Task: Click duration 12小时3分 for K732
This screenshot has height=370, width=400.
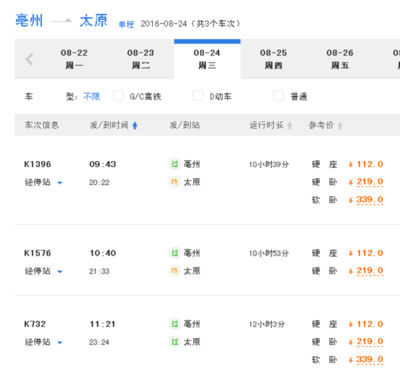Action: pyautogui.click(x=267, y=324)
